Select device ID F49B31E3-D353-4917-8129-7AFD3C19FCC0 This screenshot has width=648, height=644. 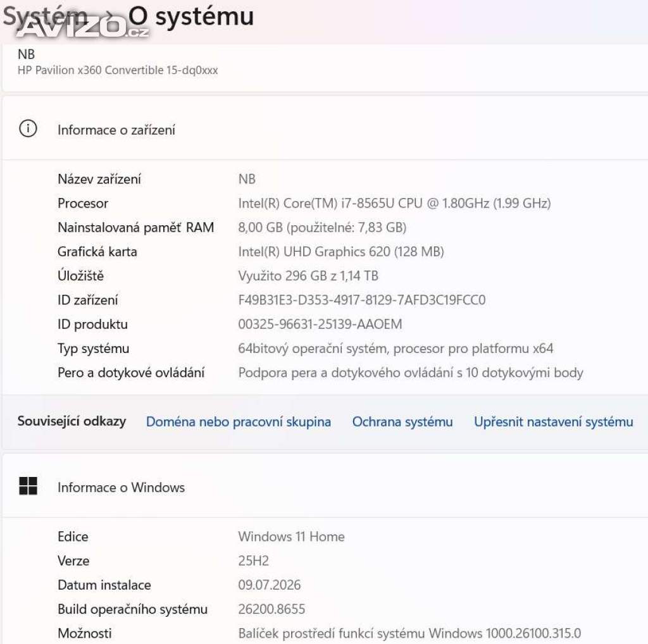(x=362, y=300)
